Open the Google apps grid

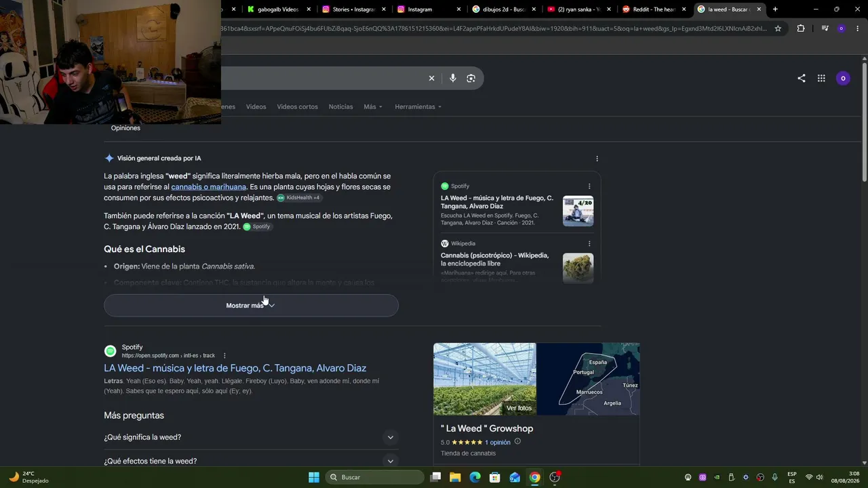(821, 78)
